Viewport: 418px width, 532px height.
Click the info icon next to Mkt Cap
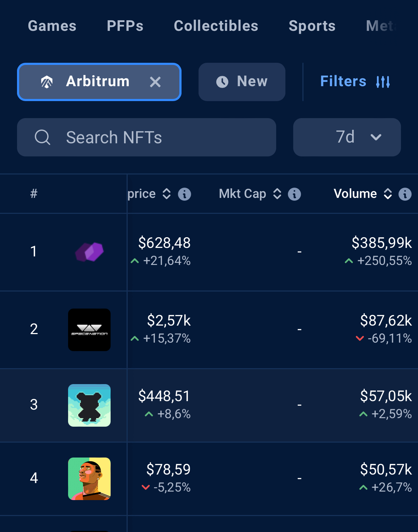294,194
